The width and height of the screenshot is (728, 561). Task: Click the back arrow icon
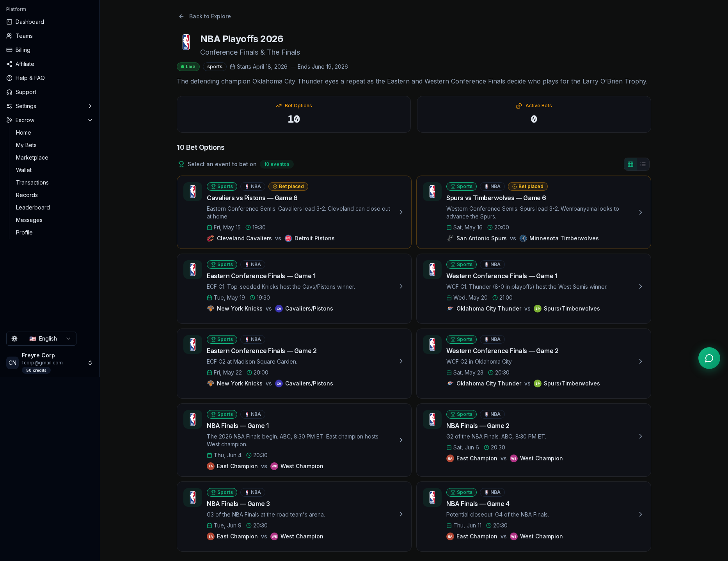(181, 16)
